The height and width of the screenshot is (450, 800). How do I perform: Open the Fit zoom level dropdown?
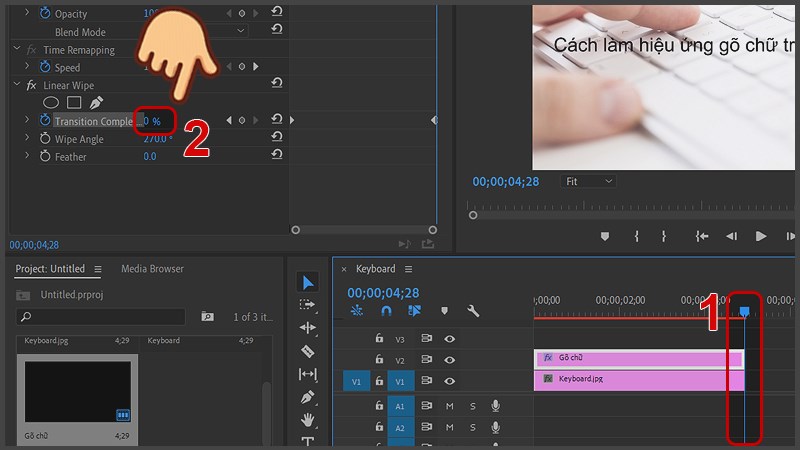click(x=588, y=181)
